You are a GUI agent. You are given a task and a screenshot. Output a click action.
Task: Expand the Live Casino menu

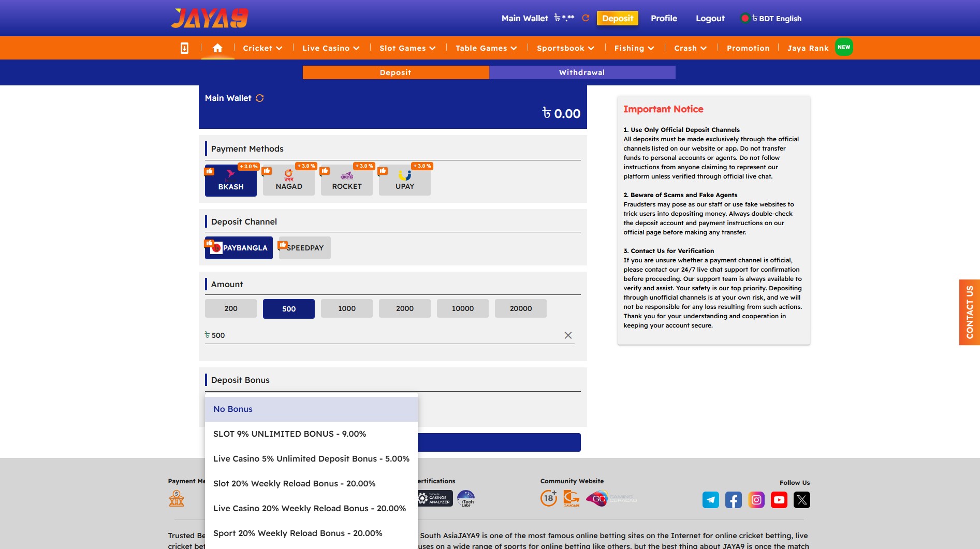pyautogui.click(x=331, y=48)
